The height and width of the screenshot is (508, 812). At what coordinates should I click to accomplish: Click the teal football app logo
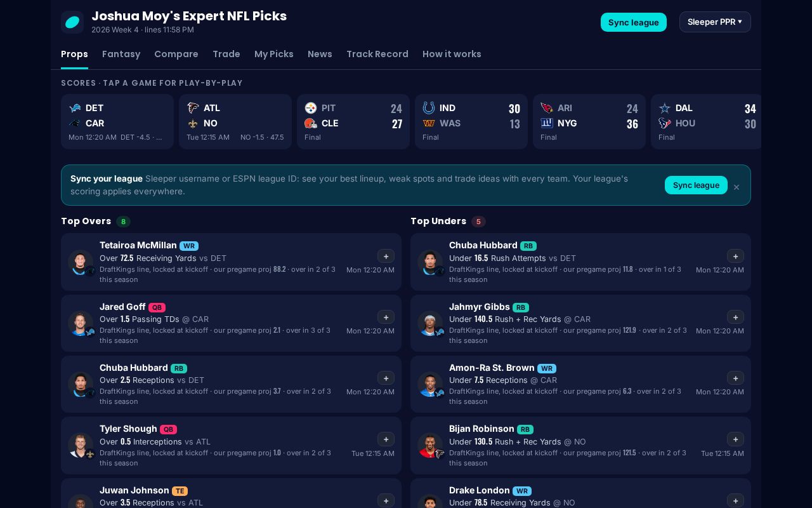72,22
